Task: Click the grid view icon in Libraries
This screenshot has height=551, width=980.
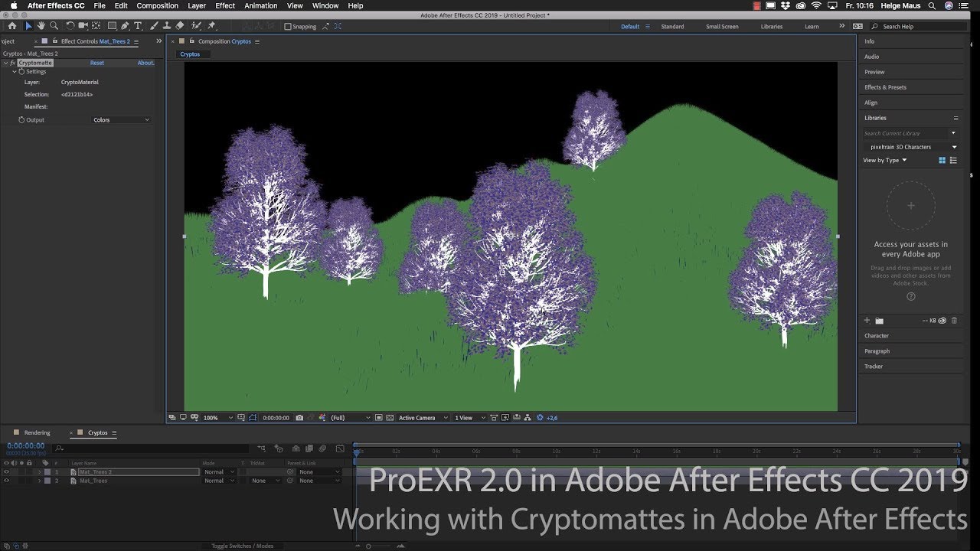Action: point(942,160)
